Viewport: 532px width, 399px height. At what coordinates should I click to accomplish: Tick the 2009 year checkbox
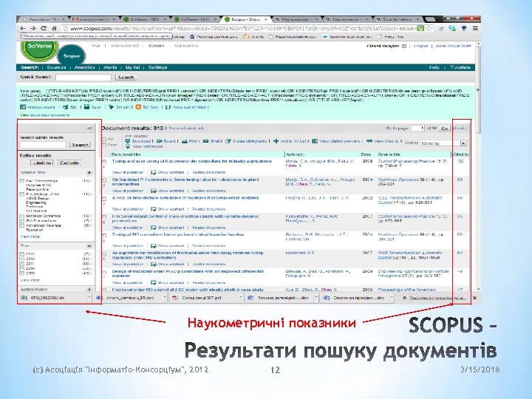coord(22,273)
